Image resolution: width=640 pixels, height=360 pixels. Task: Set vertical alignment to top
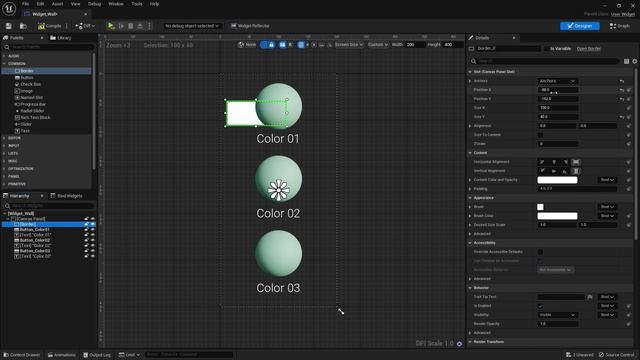click(x=542, y=171)
